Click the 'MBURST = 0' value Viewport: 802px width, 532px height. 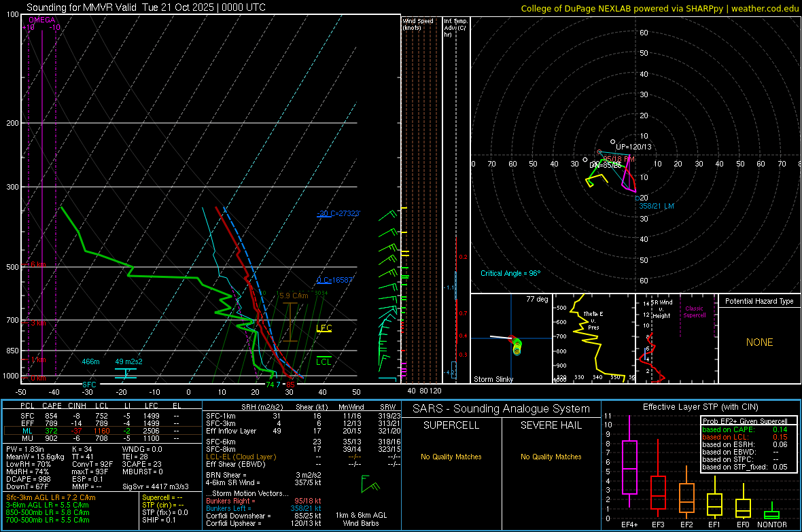(142, 472)
